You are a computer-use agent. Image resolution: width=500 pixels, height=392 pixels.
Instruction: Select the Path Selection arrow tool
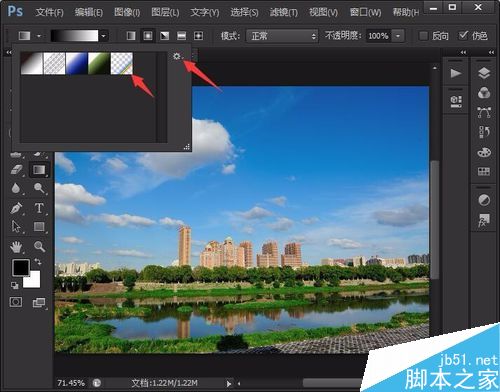(16, 226)
